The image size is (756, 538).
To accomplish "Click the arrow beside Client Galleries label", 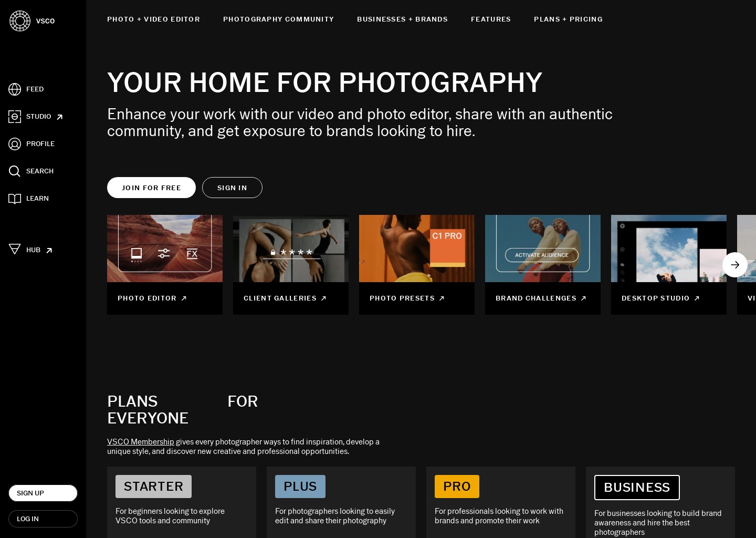I will tap(323, 298).
